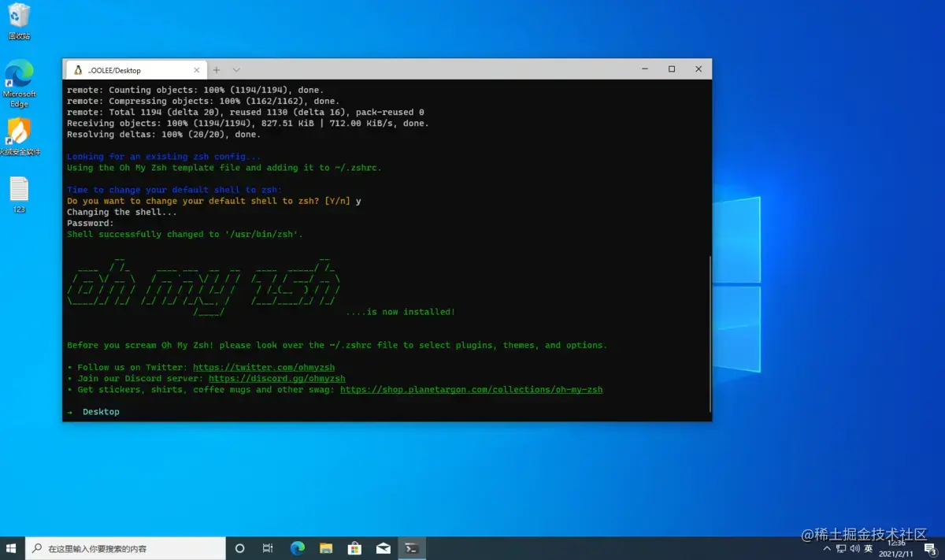Click 'Do you want to change your default shell' prompt
Screen dimensions: 945x560
click(x=214, y=201)
